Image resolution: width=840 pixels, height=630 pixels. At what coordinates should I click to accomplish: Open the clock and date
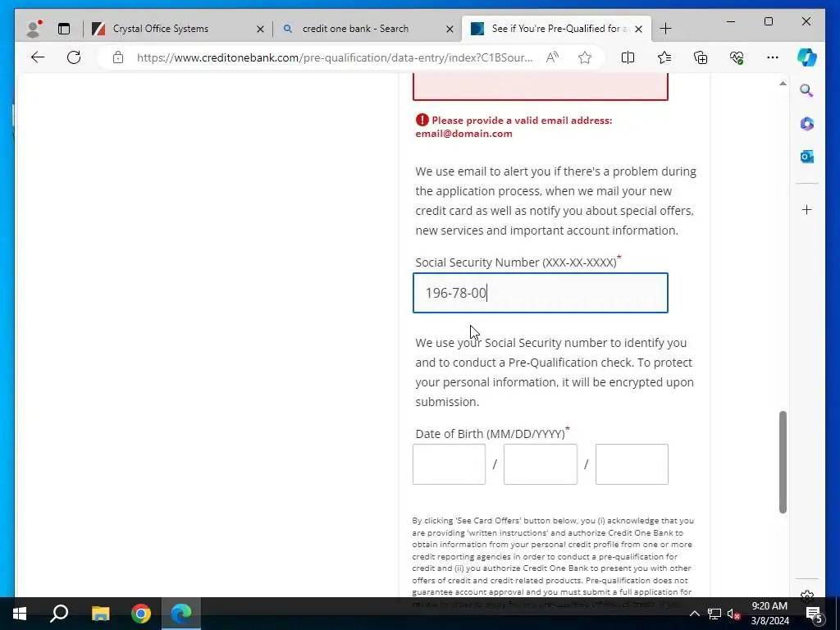769,614
